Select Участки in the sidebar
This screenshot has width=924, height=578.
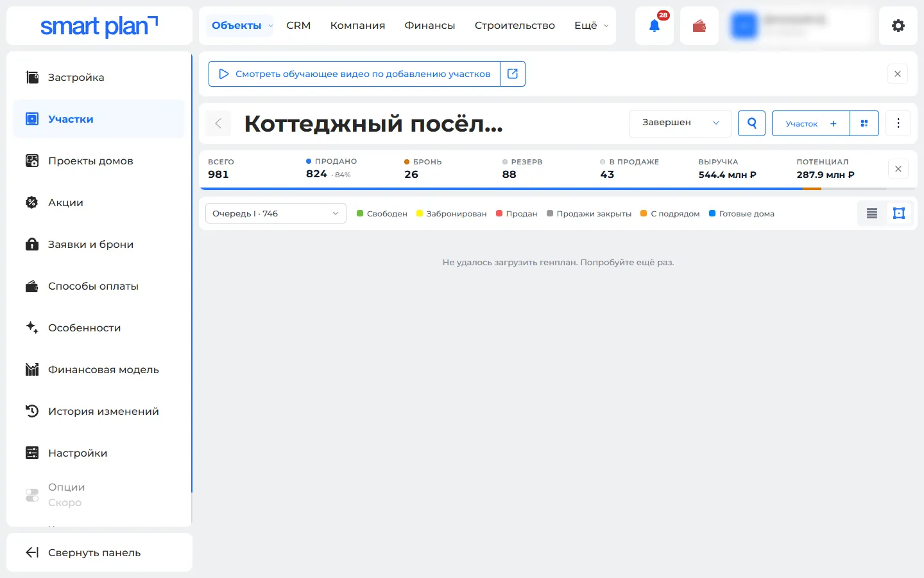click(99, 119)
